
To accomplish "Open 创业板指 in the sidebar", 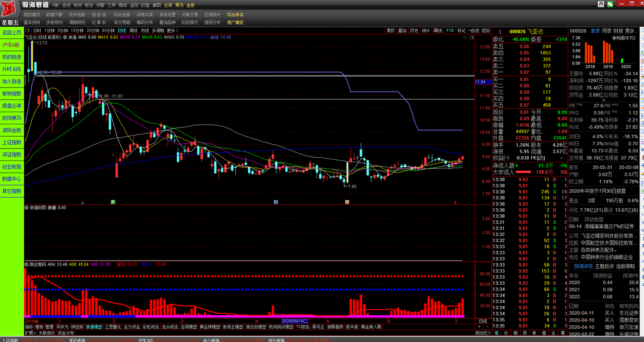I will 12,166.
